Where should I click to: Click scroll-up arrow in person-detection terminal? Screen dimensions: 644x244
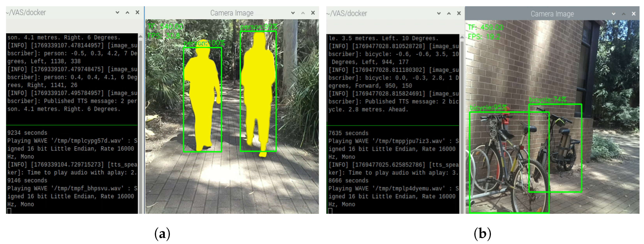140,36
